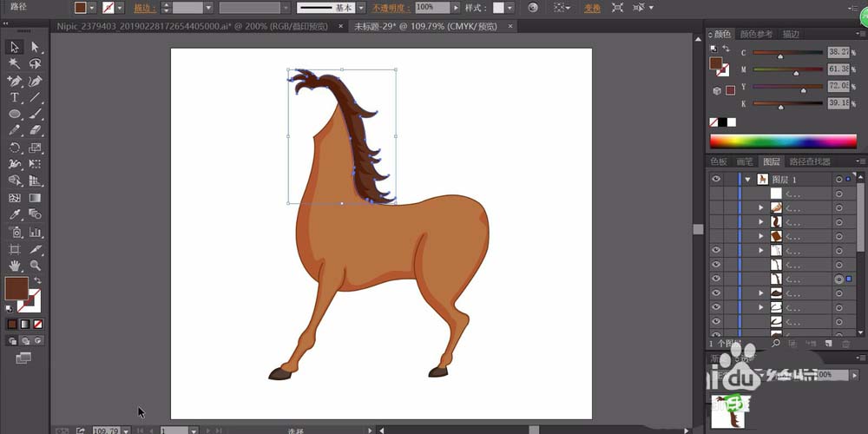Select the Direct Selection tool
This screenshot has height=434, width=868.
(36, 47)
